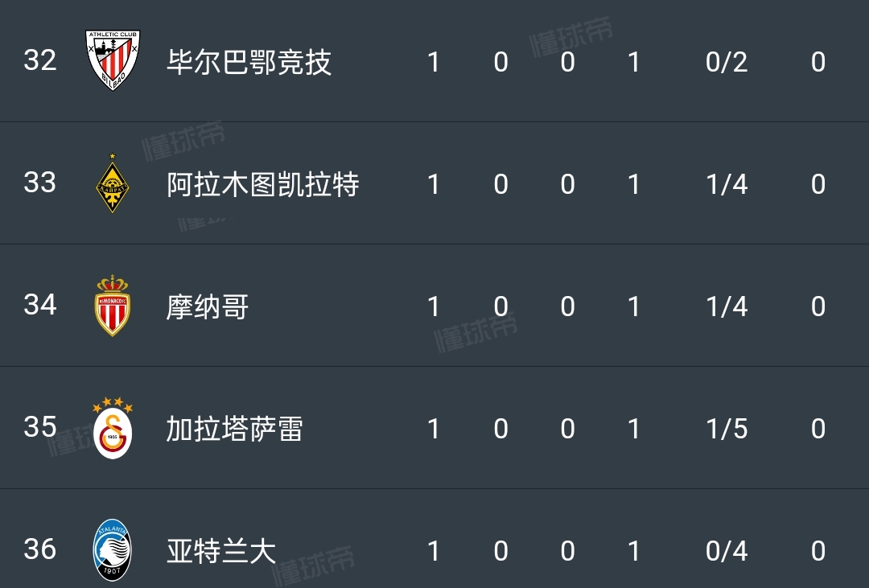Image resolution: width=869 pixels, height=588 pixels.
Task: Open the 摩纳哥 team link
Action: (x=207, y=306)
